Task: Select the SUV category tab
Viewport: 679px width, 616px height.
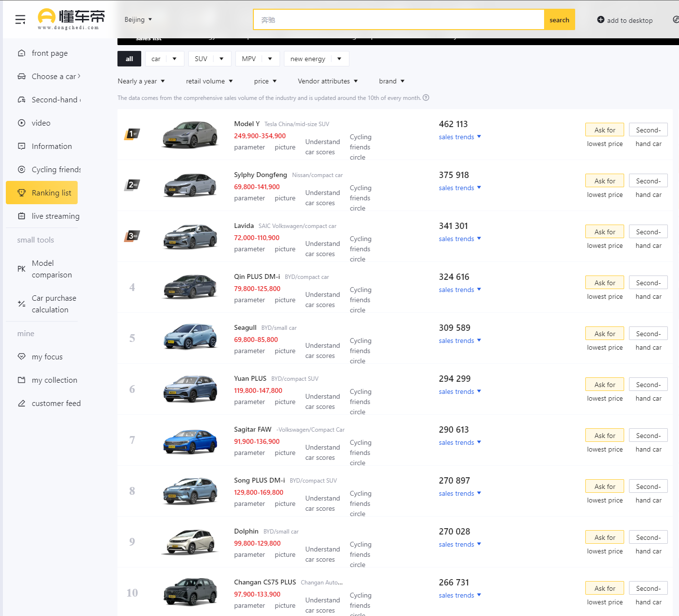Action: click(201, 59)
